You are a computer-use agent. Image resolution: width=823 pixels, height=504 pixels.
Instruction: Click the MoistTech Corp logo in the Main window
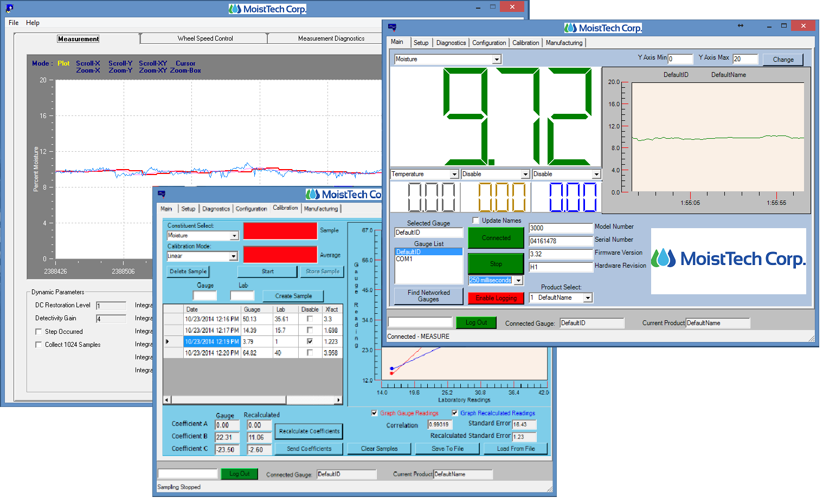728,259
